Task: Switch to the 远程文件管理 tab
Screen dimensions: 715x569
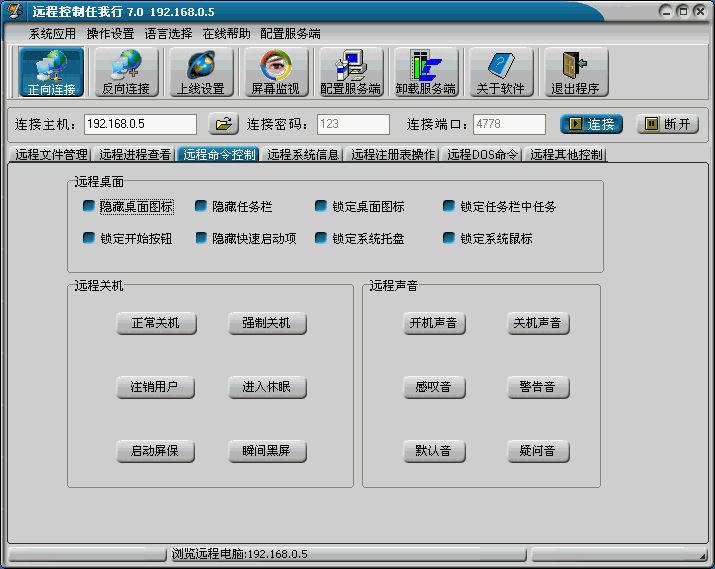Action: 51,155
